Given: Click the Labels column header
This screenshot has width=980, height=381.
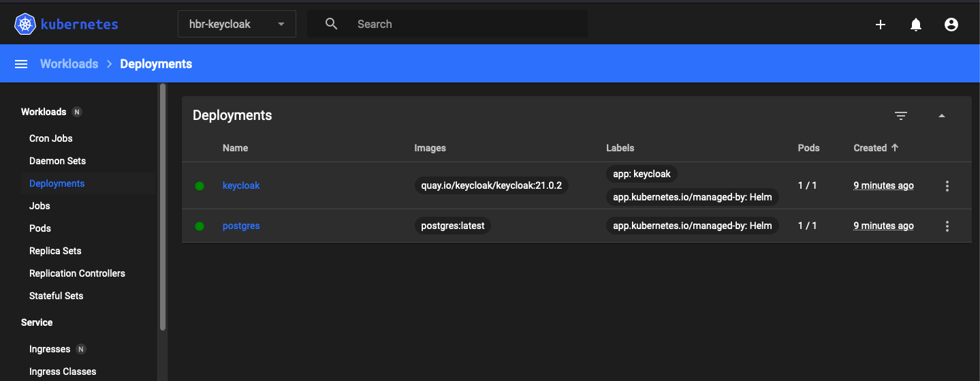Looking at the screenshot, I should click(620, 148).
